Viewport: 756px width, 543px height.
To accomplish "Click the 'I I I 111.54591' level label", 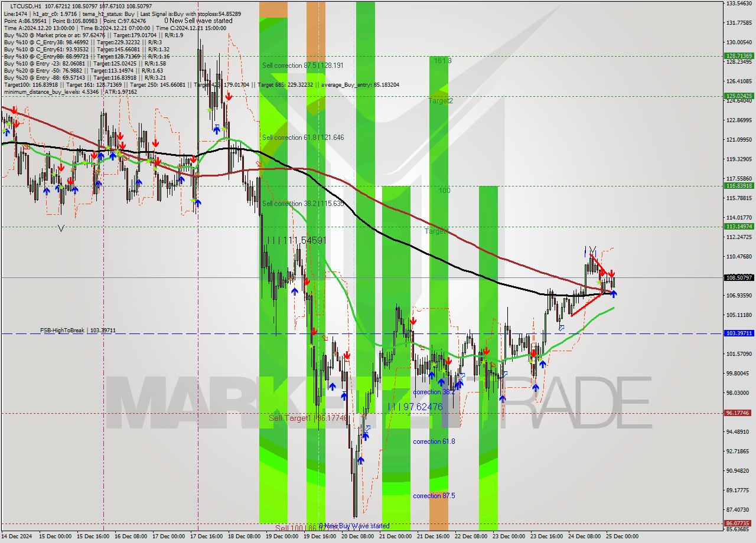I will click(x=296, y=240).
